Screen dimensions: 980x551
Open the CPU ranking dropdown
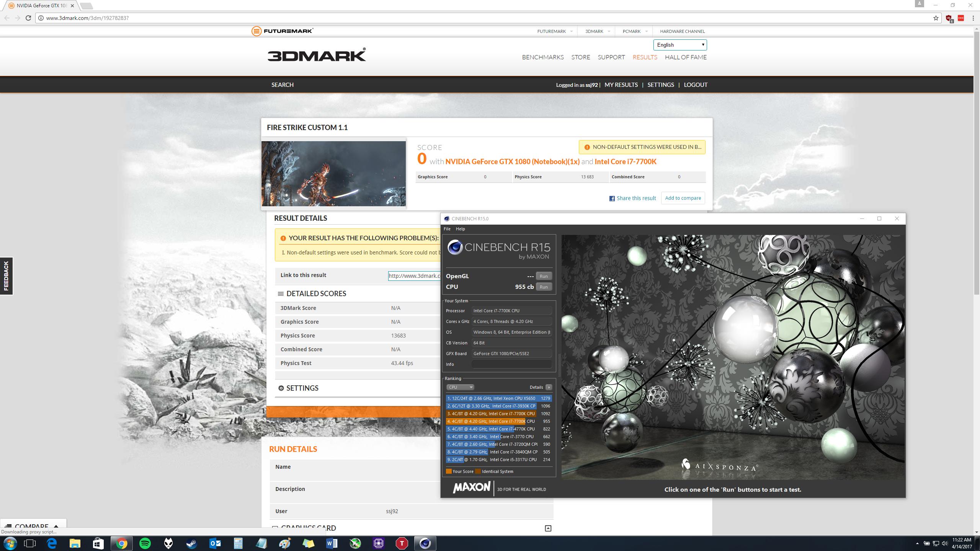(460, 387)
